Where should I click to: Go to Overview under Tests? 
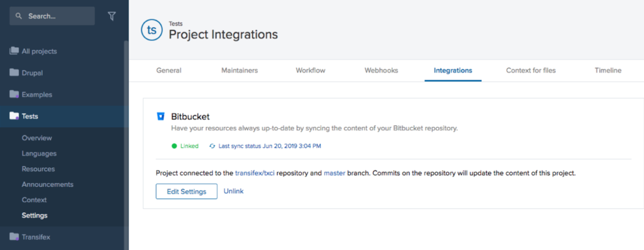(x=37, y=138)
